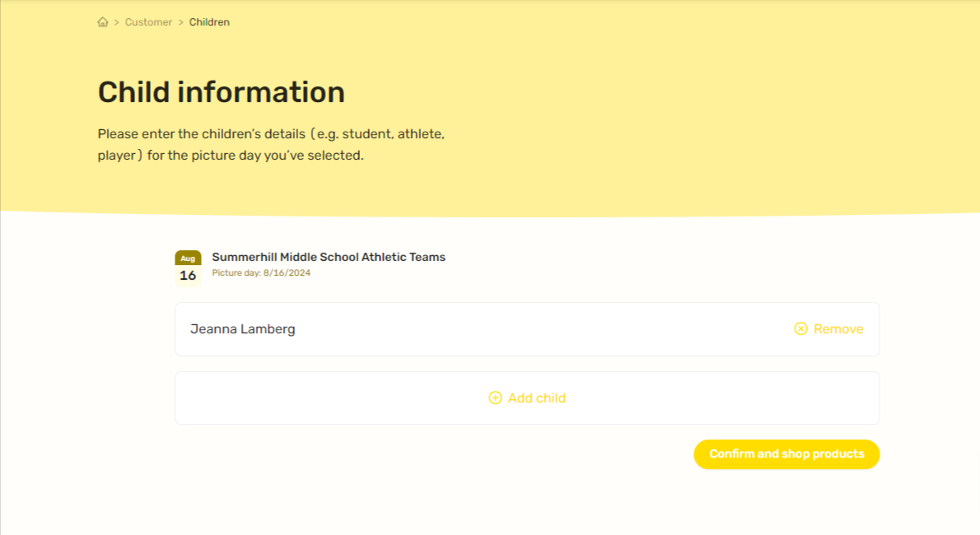980x535 pixels.
Task: Click the second breadcrumb separator arrow
Action: click(x=180, y=22)
